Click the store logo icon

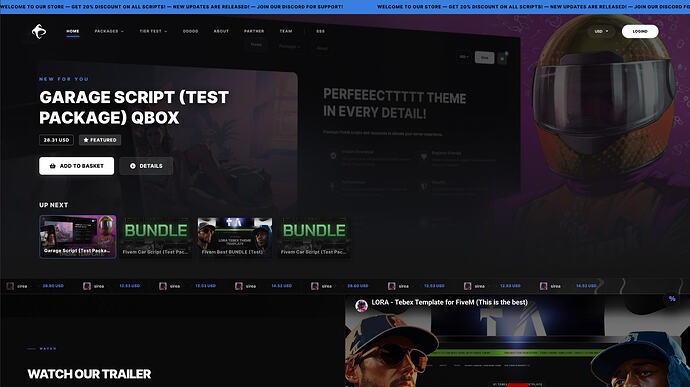point(39,31)
